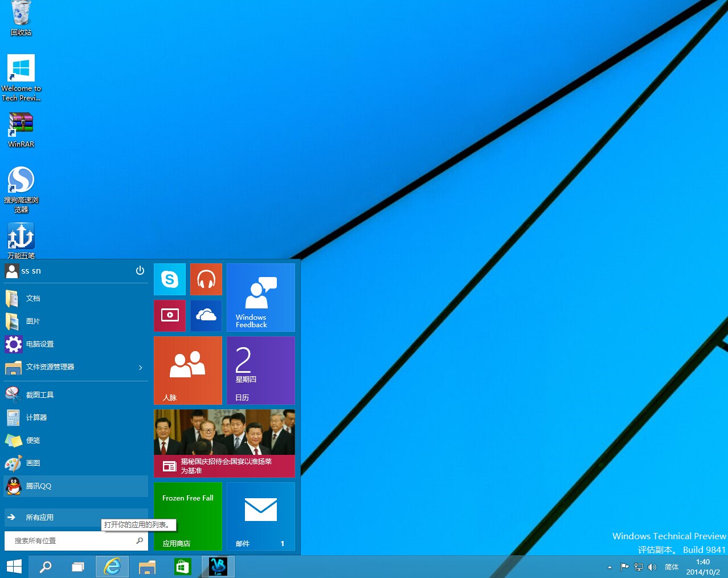This screenshot has width=728, height=578.
Task: Open the Music headphones tile
Action: [x=206, y=279]
